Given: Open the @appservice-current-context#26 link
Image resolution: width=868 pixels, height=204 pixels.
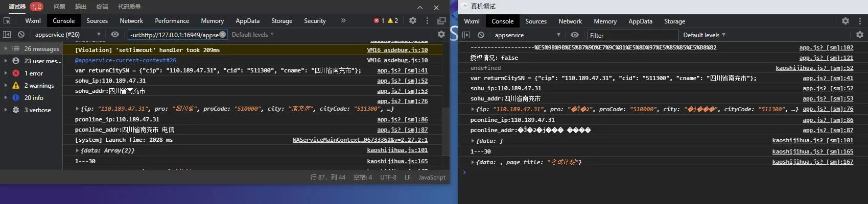Looking at the screenshot, I should [x=126, y=60].
